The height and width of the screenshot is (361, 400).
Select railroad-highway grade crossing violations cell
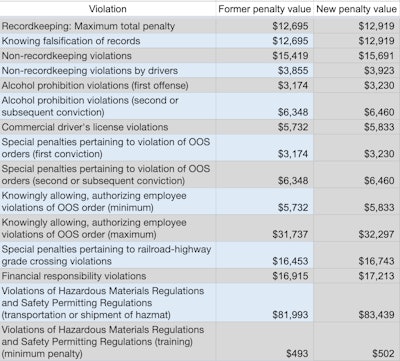[108, 255]
